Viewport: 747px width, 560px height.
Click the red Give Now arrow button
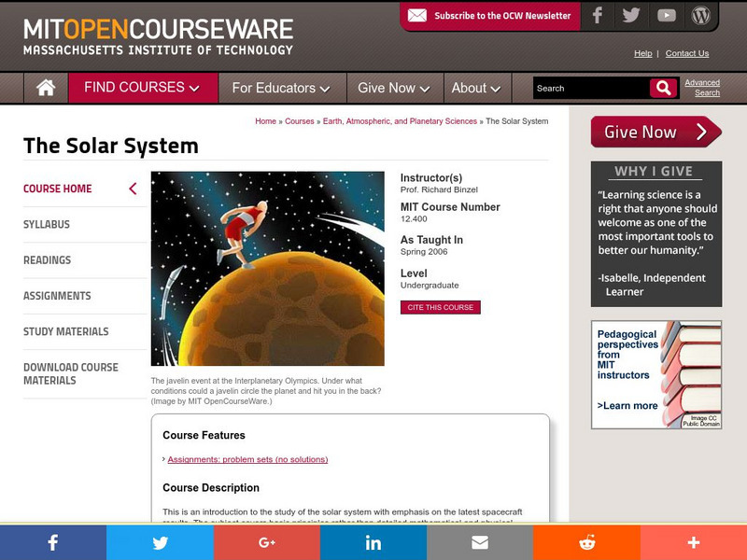click(656, 132)
